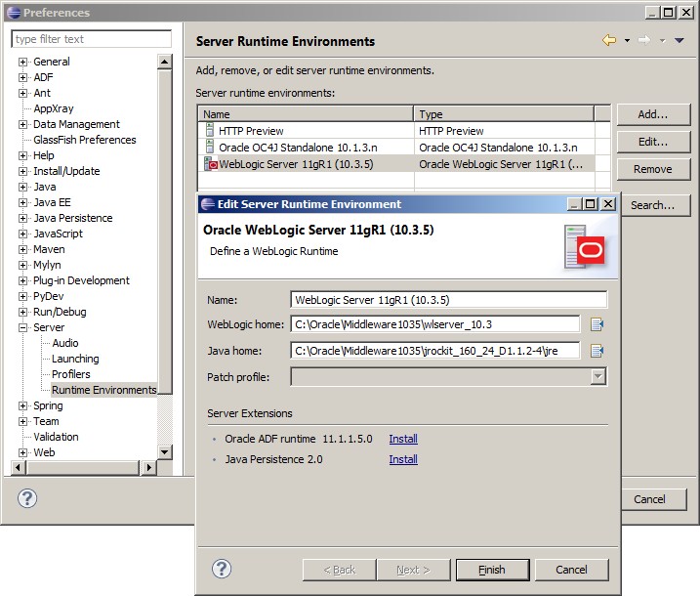Click help icon in Edit Server dialog
The width and height of the screenshot is (700, 596).
pos(222,569)
